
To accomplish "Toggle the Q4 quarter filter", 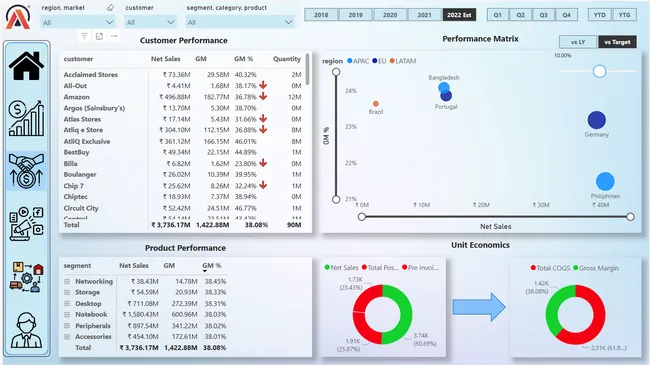I will click(x=566, y=15).
